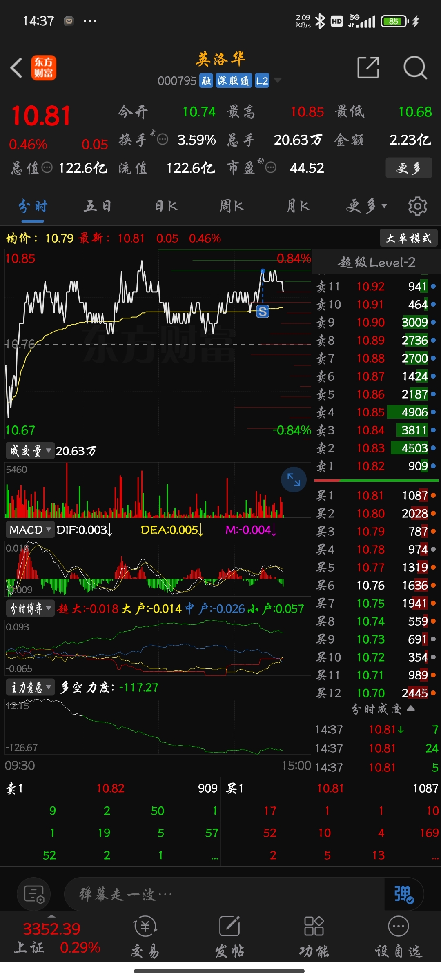
Task: Toggle the 弹 barrage switch
Action: point(404,894)
